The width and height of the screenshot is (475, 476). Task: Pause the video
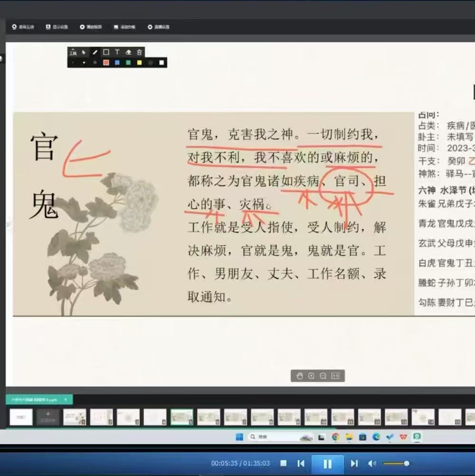pos(327,464)
